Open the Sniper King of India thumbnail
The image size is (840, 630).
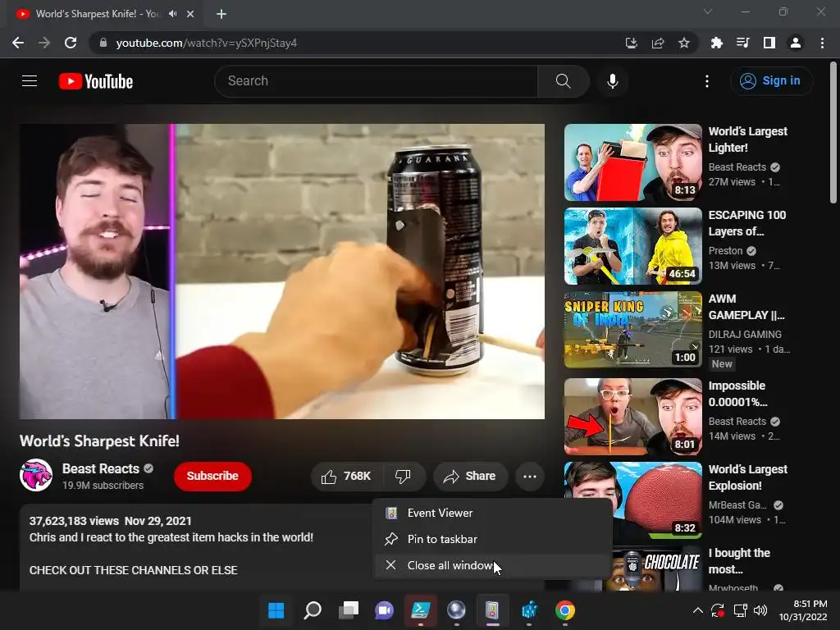click(633, 330)
